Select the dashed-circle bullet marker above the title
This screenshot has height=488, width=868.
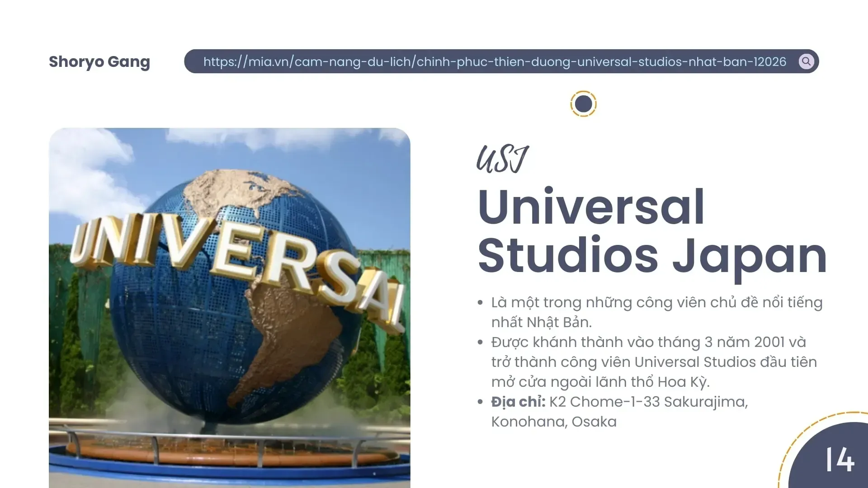coord(584,103)
